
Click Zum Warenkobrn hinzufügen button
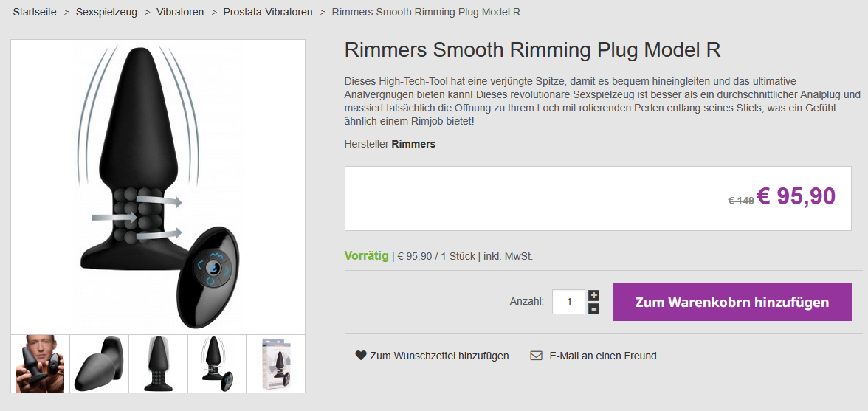pos(732,302)
